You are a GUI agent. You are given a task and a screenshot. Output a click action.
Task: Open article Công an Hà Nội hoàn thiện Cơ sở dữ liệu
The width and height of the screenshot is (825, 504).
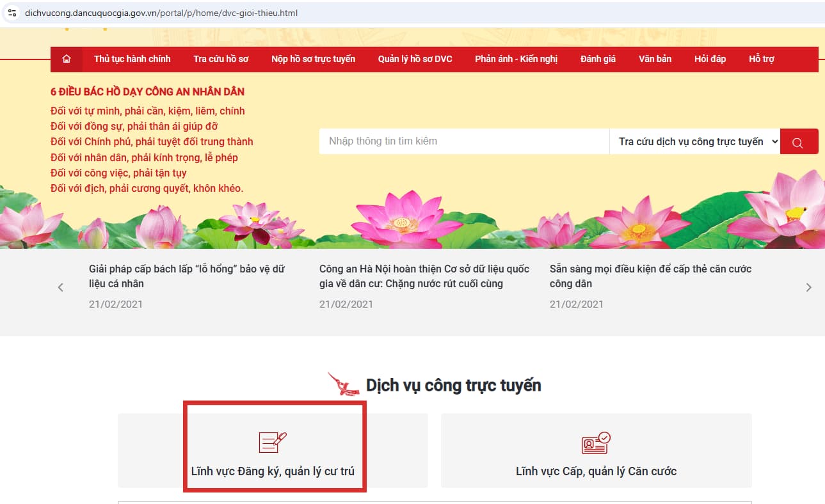click(x=424, y=276)
